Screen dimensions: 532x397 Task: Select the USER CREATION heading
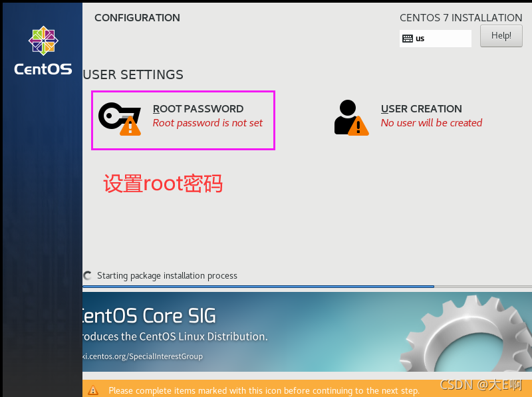click(421, 109)
